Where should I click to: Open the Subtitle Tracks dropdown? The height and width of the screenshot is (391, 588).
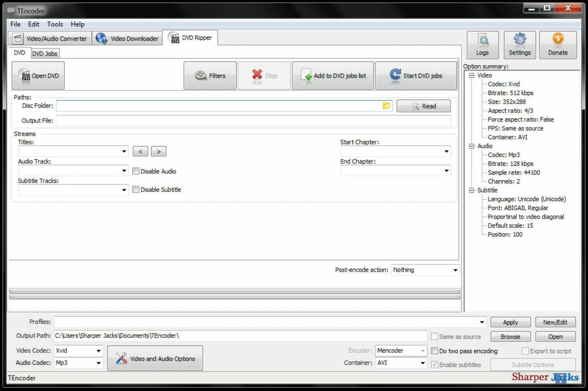click(124, 190)
